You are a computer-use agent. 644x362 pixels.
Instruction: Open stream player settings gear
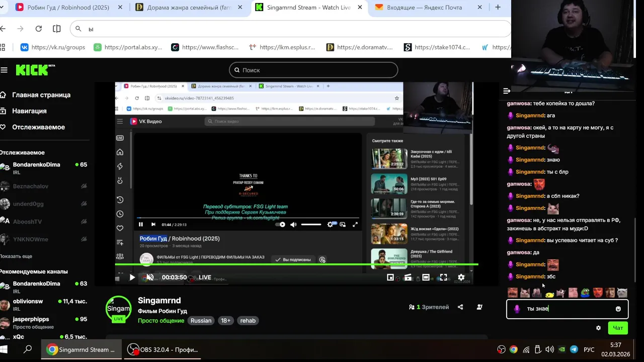point(461,277)
